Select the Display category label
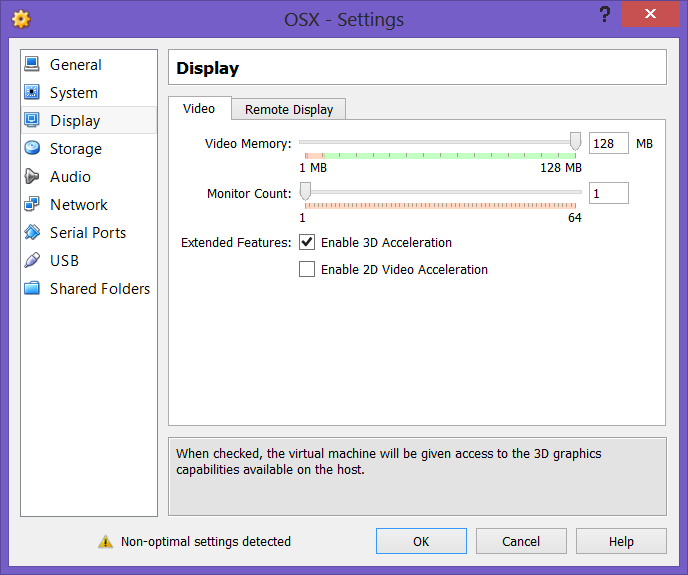The width and height of the screenshot is (688, 575). [x=75, y=121]
